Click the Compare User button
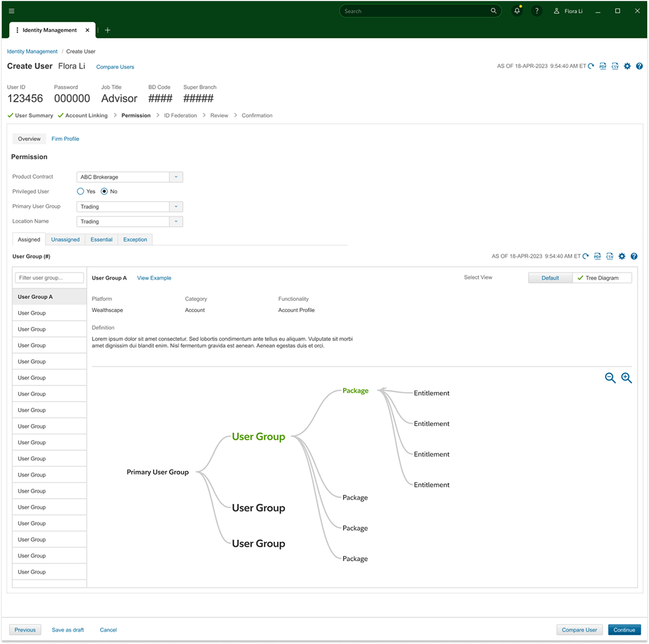The height and width of the screenshot is (644, 649). 579,630
